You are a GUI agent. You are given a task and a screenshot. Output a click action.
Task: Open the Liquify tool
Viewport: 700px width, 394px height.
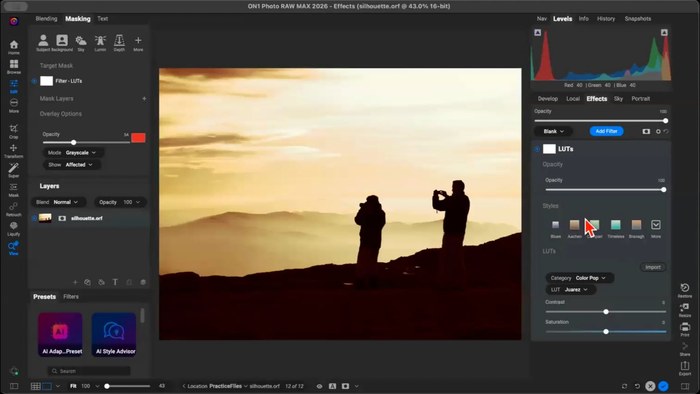(14, 228)
